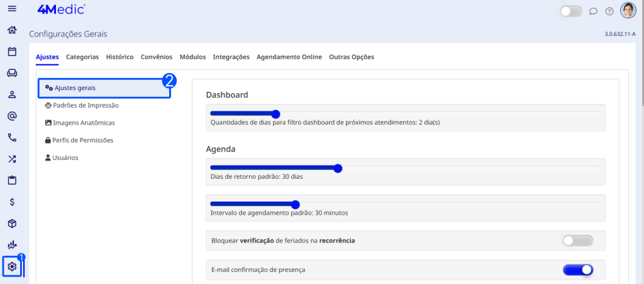
Task: Click the help question mark icon
Action: pyautogui.click(x=609, y=11)
